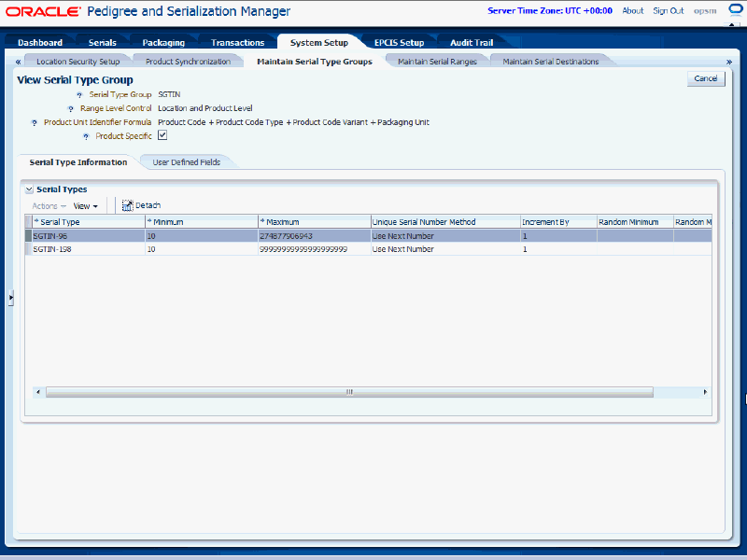Go to the Transactions tab
This screenshot has height=560, width=747.
pyautogui.click(x=238, y=43)
